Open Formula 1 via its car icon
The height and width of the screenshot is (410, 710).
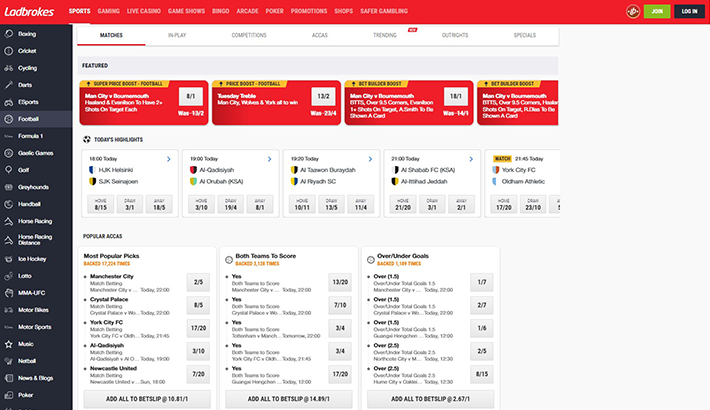pos(9,136)
